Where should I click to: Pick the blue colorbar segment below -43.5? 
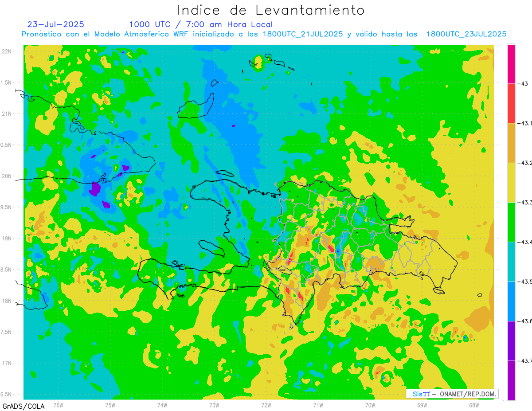511,301
